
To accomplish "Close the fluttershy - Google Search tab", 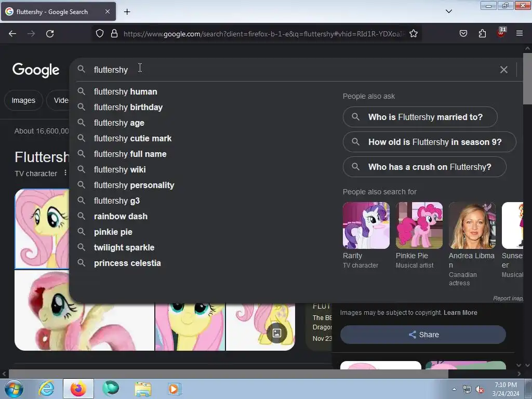I will tap(108, 11).
